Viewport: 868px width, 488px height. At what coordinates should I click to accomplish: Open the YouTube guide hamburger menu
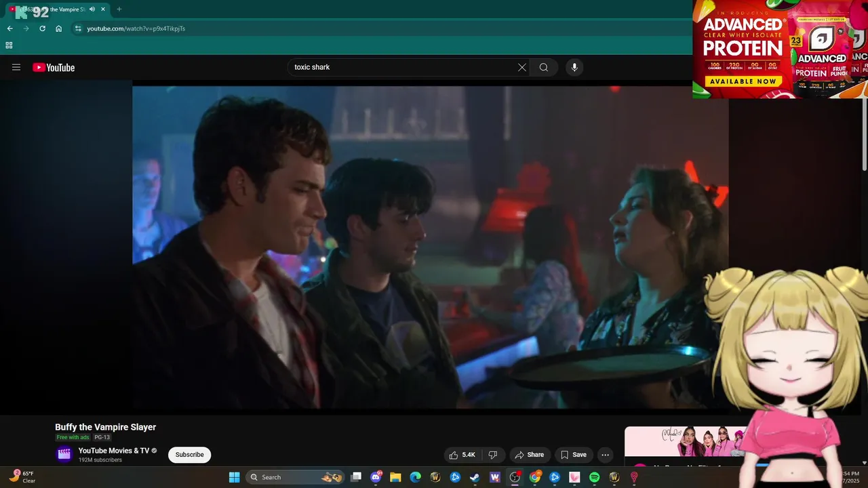[16, 67]
